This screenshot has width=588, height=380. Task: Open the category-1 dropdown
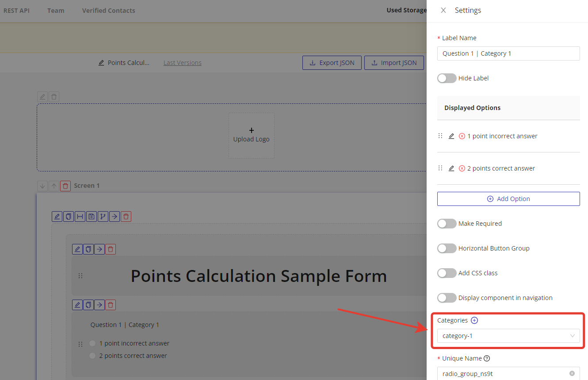(508, 336)
